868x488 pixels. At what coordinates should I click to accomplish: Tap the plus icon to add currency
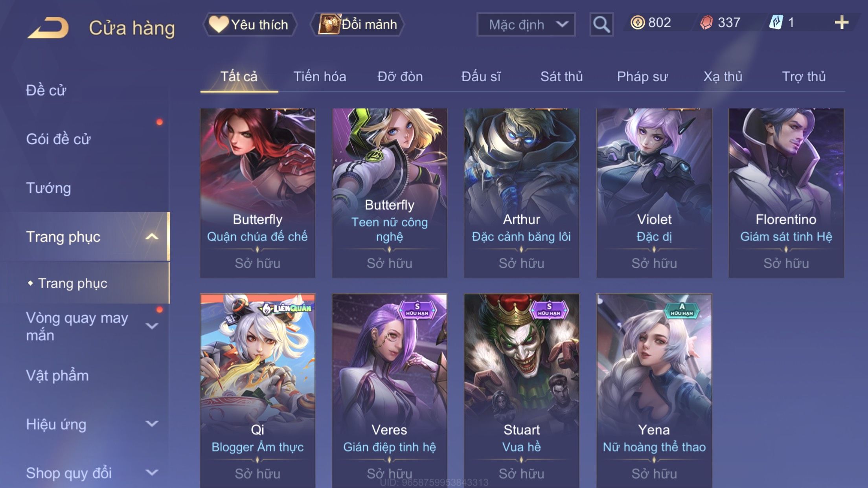tap(841, 23)
